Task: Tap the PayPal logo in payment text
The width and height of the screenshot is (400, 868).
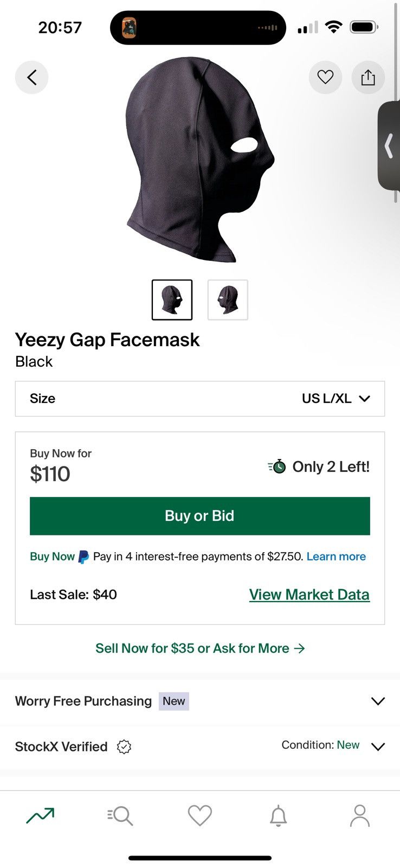Action: coord(82,557)
